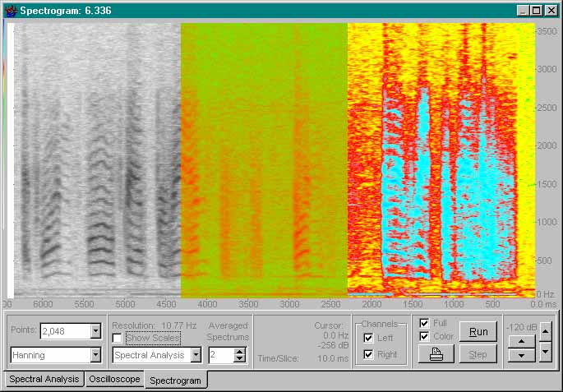
Task: Switch to the Oscilloscope tab
Action: [x=113, y=379]
